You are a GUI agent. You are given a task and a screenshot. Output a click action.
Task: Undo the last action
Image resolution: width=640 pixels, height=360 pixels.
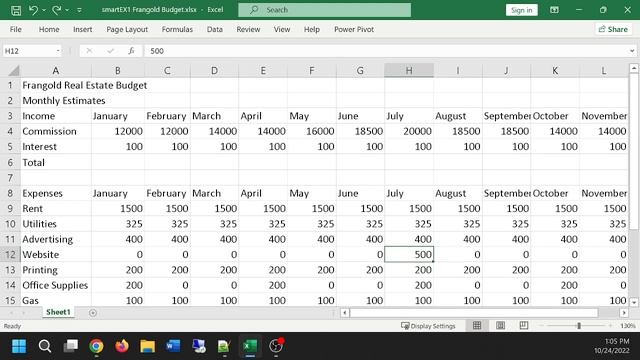[x=33, y=10]
